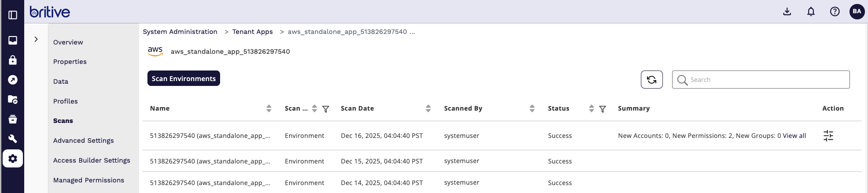
Task: Click the View all link
Action: click(794, 136)
